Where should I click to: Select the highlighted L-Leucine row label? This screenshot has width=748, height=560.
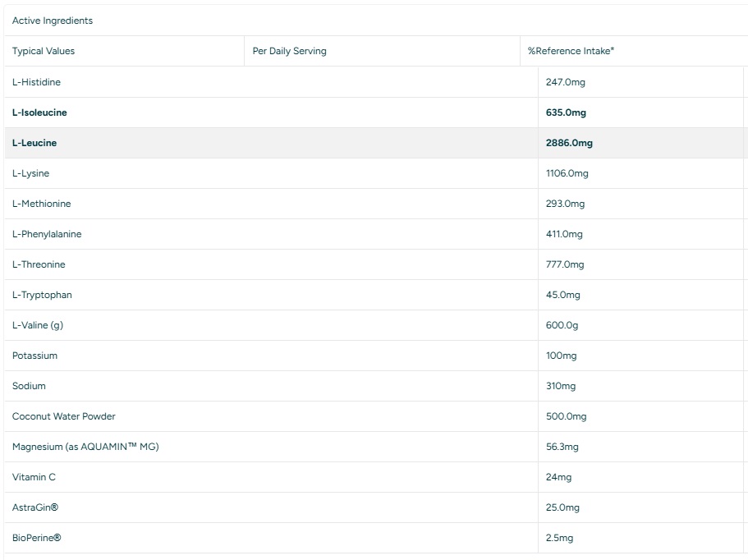(34, 143)
